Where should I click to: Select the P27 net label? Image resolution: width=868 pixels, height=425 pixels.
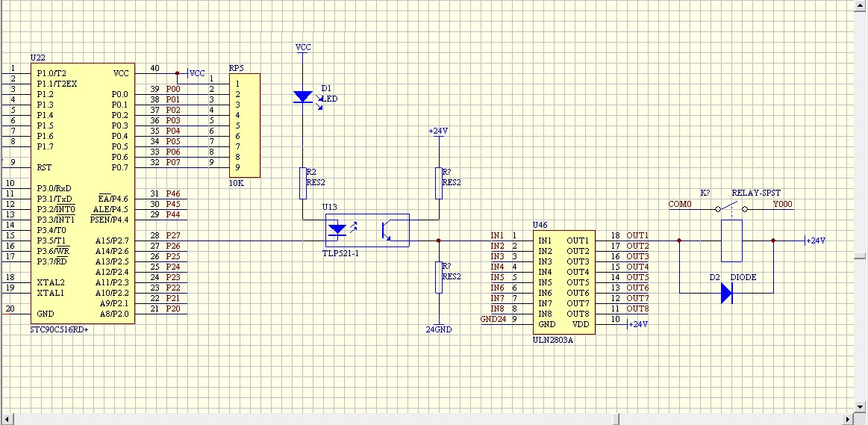pyautogui.click(x=172, y=235)
